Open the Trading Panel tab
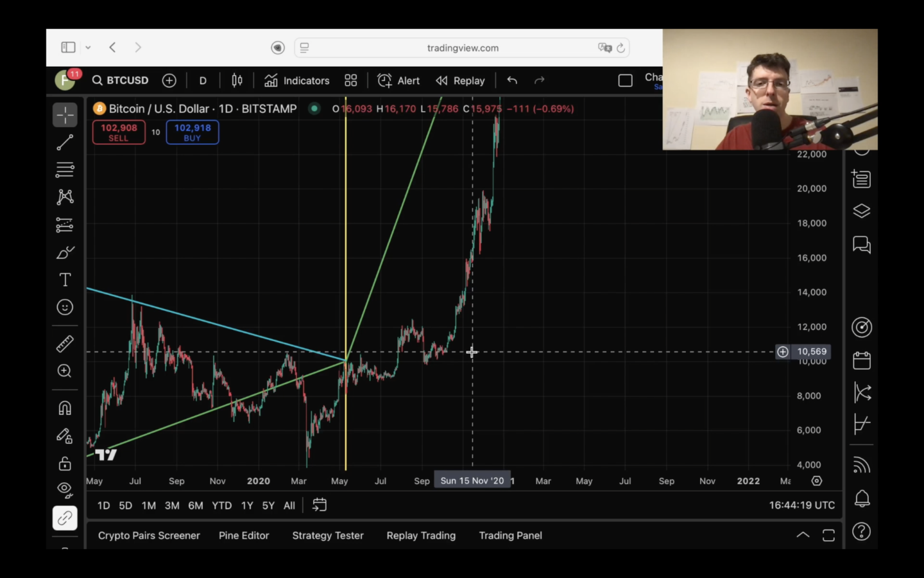The image size is (924, 578). (511, 536)
